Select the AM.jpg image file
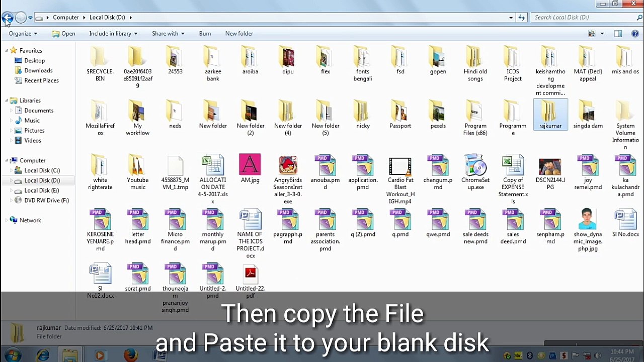Screen dimensions: 644x362 250,169
